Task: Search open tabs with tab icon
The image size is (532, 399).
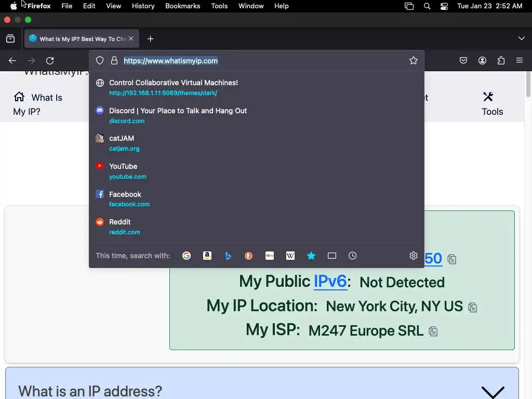Action: click(332, 256)
